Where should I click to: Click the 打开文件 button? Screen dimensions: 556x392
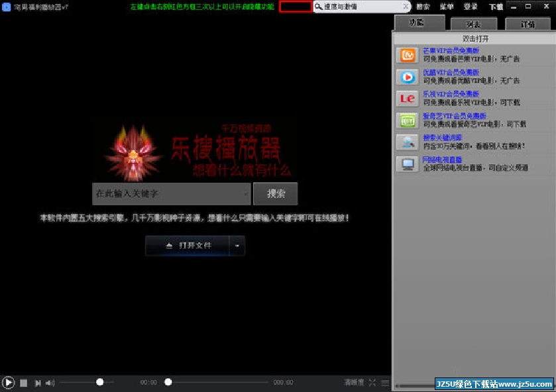click(x=188, y=246)
